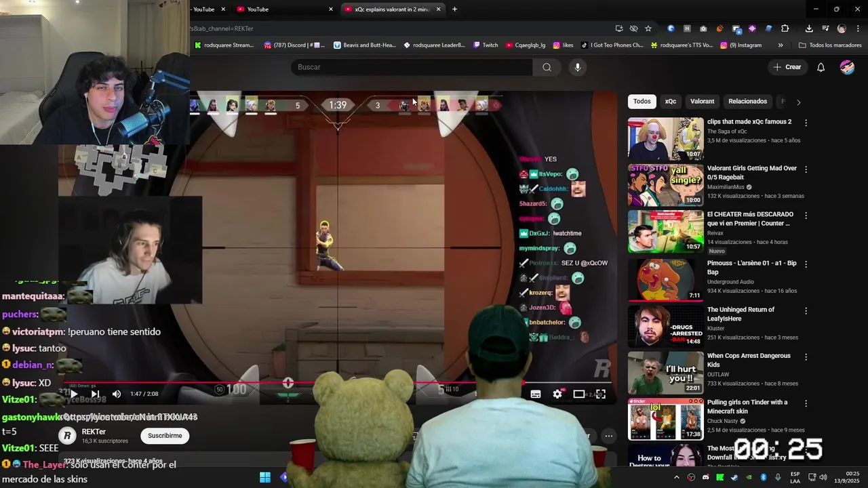Open the browser profile avatar

click(842, 28)
